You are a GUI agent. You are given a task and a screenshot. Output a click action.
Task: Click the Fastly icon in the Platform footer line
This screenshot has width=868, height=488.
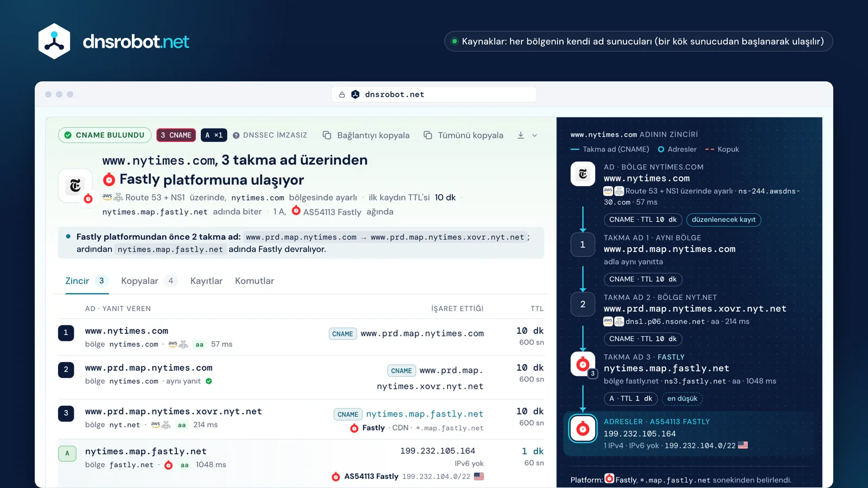609,479
